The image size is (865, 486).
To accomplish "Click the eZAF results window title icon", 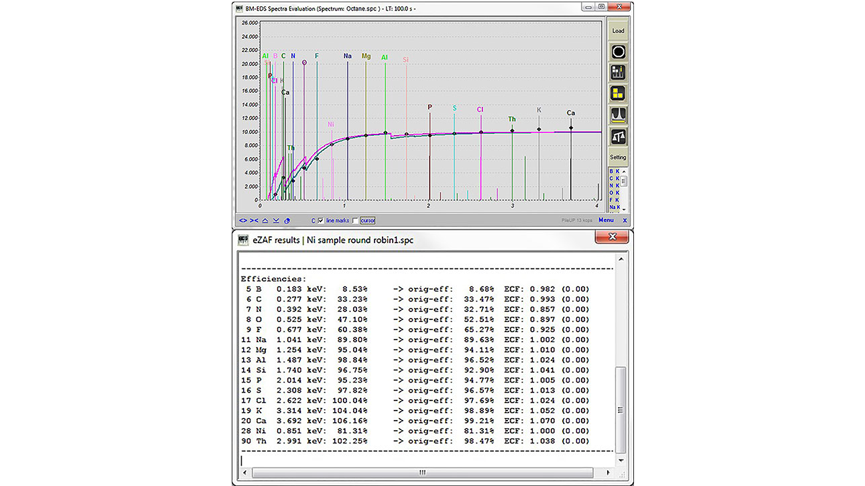I will point(243,240).
